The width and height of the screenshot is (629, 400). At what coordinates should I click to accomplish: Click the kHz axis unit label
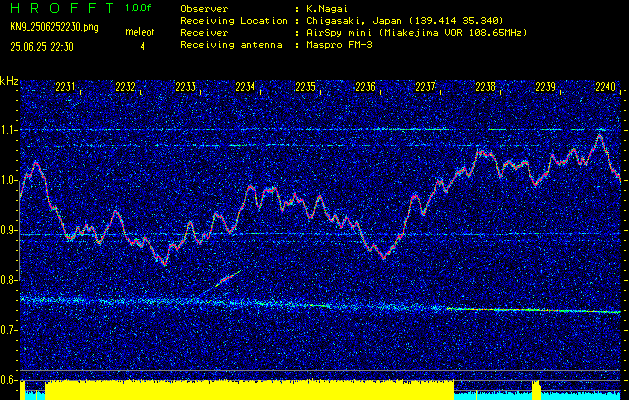pyautogui.click(x=9, y=82)
